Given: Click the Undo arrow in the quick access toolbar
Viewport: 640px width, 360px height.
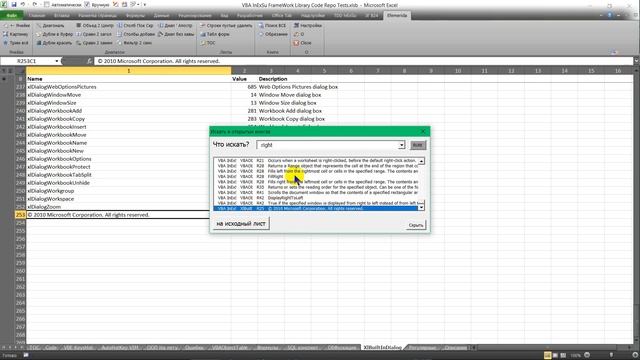Looking at the screenshot, I should click(x=23, y=4).
